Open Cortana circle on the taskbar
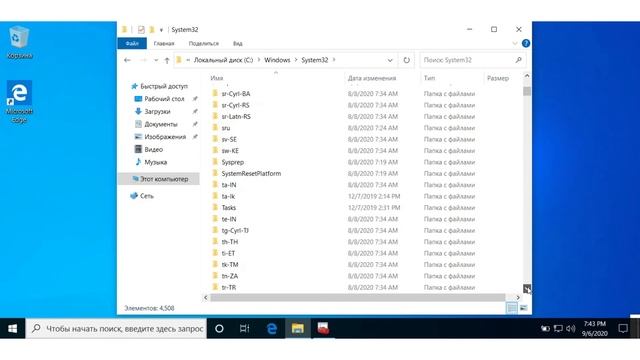 (219, 329)
